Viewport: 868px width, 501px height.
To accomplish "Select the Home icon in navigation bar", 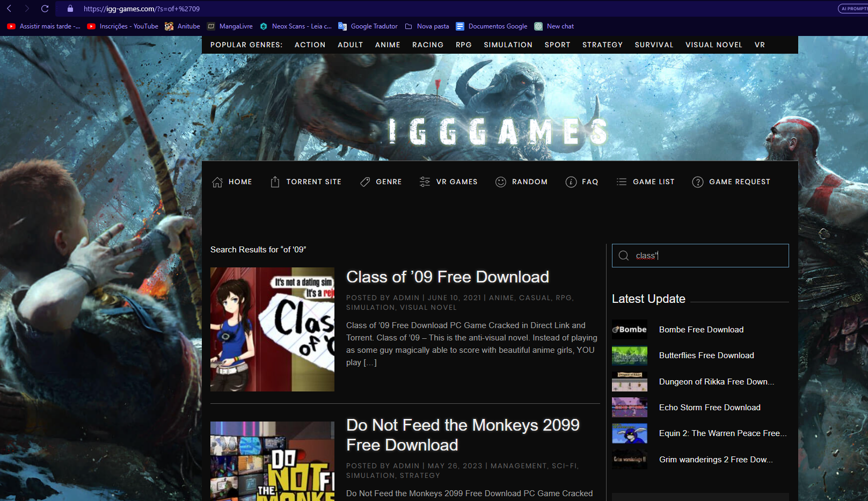I will [x=217, y=181].
